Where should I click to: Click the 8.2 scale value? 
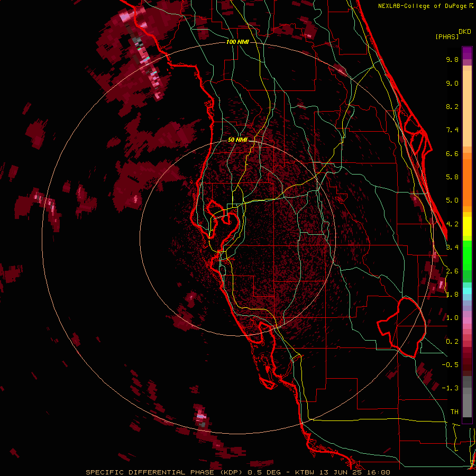pos(452,106)
